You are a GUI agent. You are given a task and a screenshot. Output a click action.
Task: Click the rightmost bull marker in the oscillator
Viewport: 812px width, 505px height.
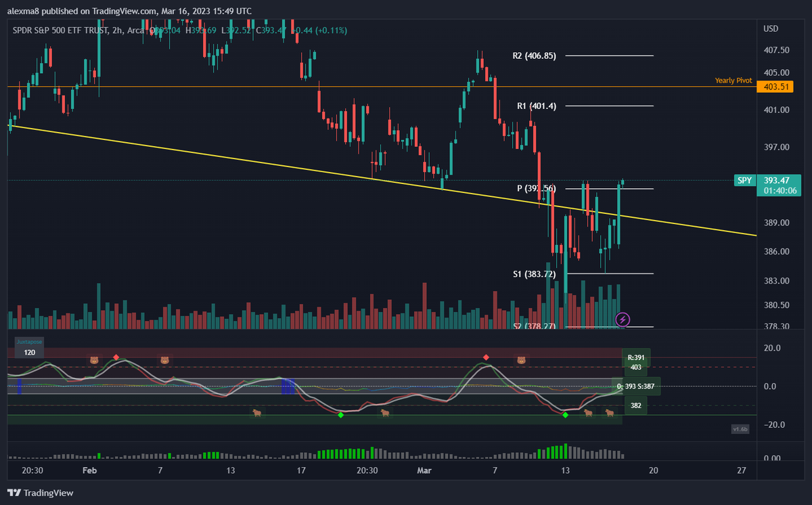[x=609, y=412]
